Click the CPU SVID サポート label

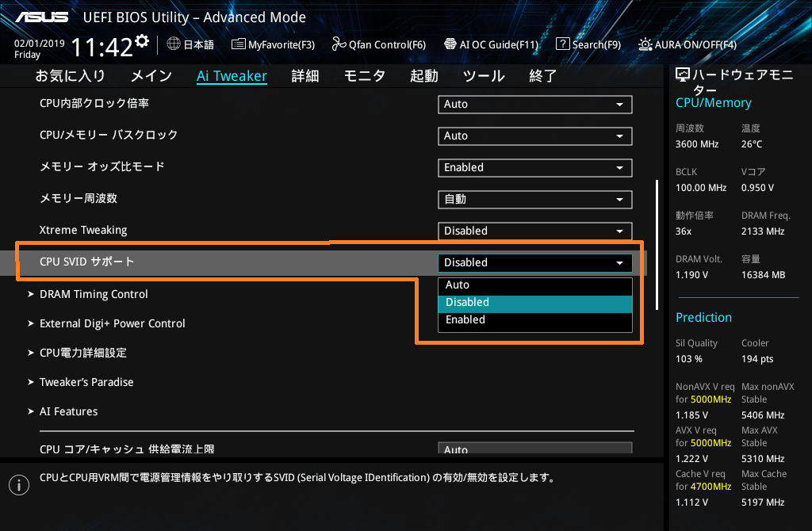click(87, 262)
